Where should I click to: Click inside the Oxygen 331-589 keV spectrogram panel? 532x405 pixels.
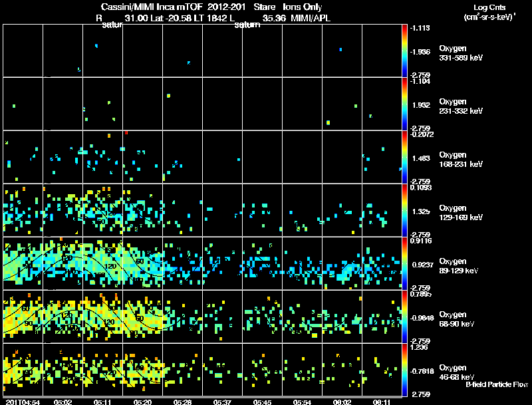pyautogui.click(x=202, y=51)
